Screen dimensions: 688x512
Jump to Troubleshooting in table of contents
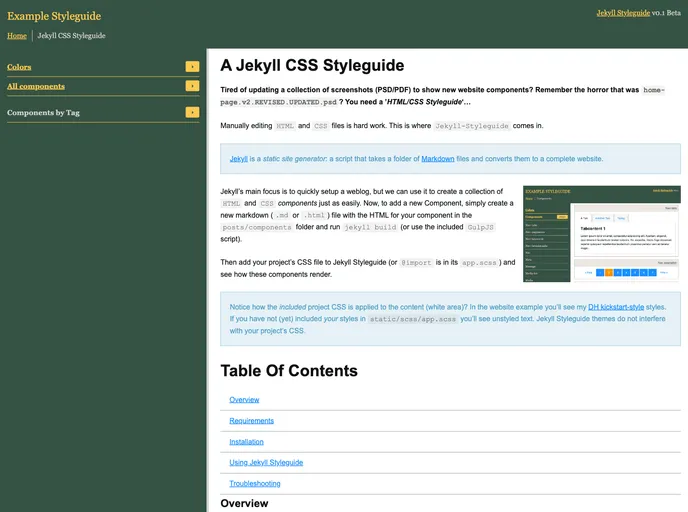255,483
